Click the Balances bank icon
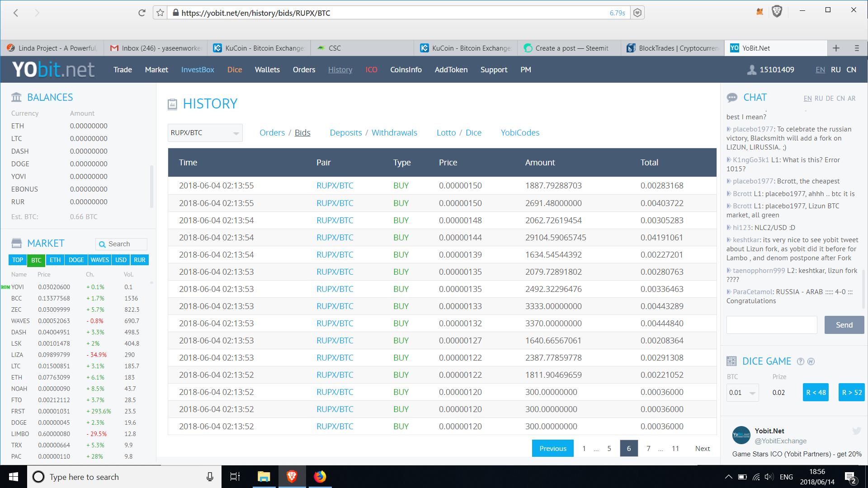This screenshot has height=488, width=868. (16, 97)
